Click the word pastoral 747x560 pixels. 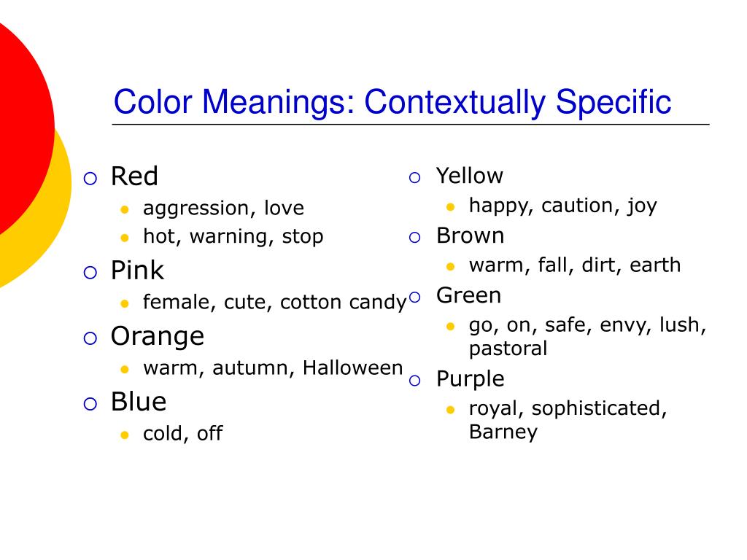pyautogui.click(x=508, y=349)
